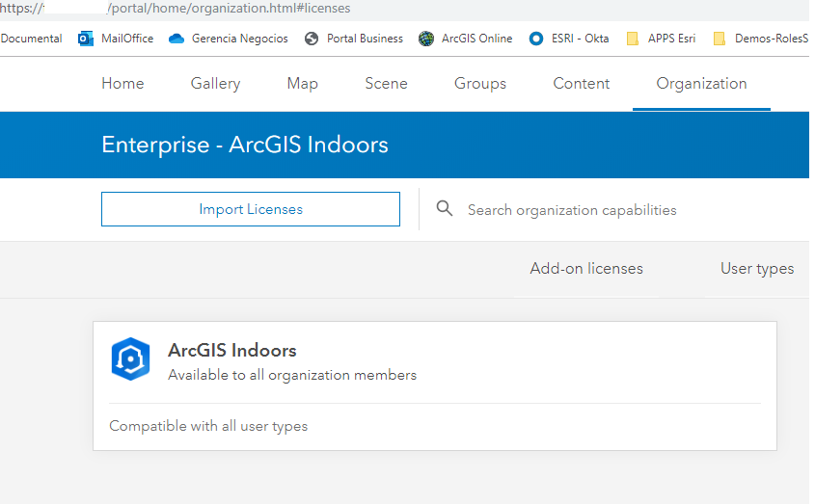Go to the Home tab

pyautogui.click(x=122, y=83)
